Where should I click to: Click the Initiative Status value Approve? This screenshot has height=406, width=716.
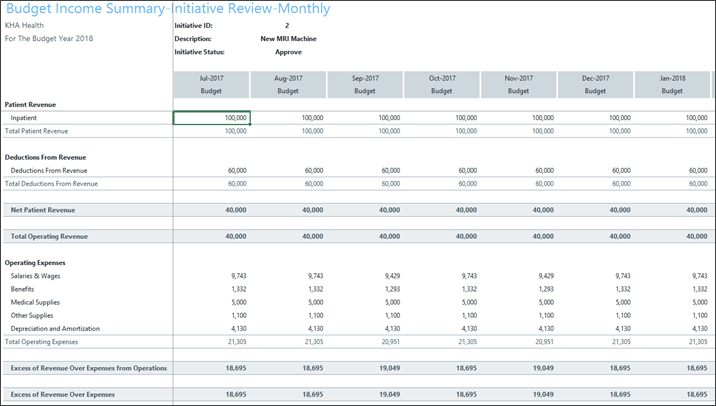(x=288, y=52)
